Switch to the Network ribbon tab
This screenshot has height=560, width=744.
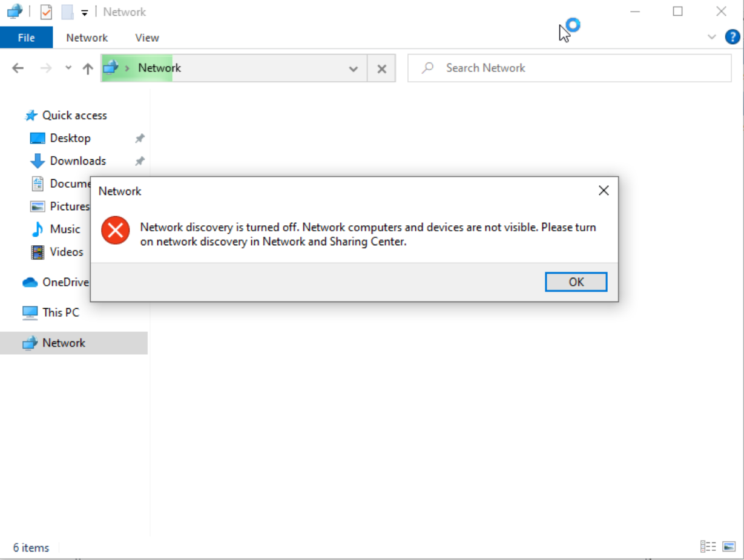click(87, 38)
